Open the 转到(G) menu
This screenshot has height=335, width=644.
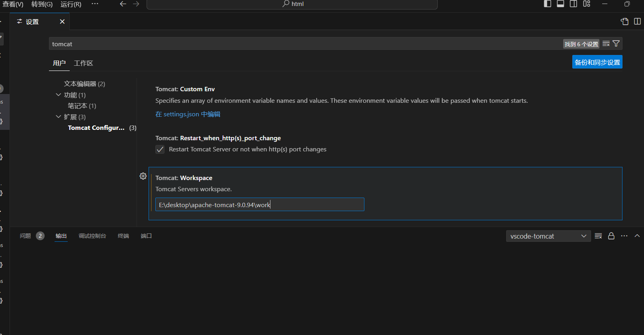tap(42, 4)
